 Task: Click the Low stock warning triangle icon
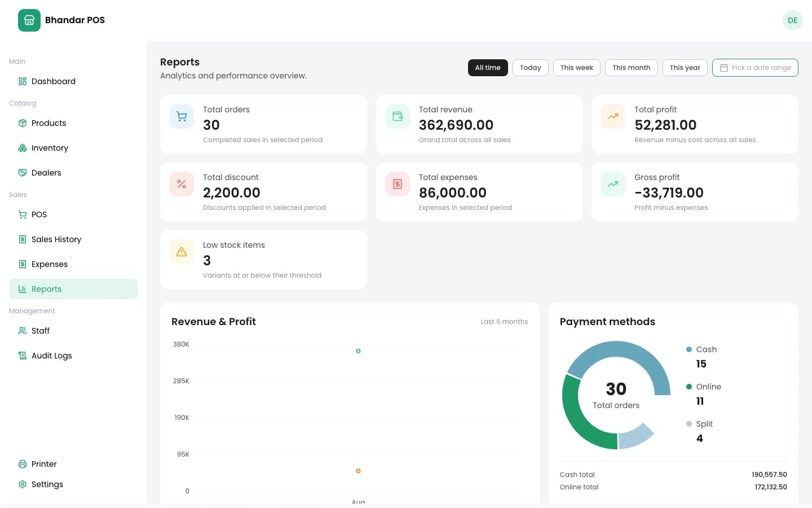point(182,252)
